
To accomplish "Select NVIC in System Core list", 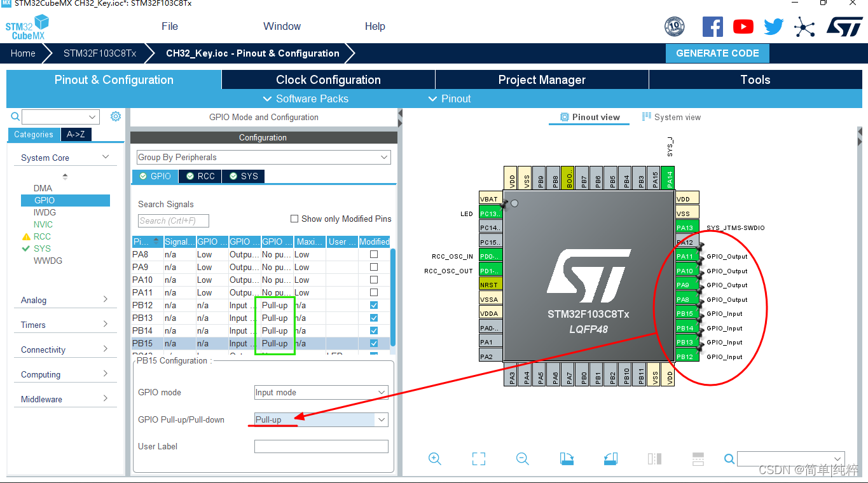I will (43, 224).
